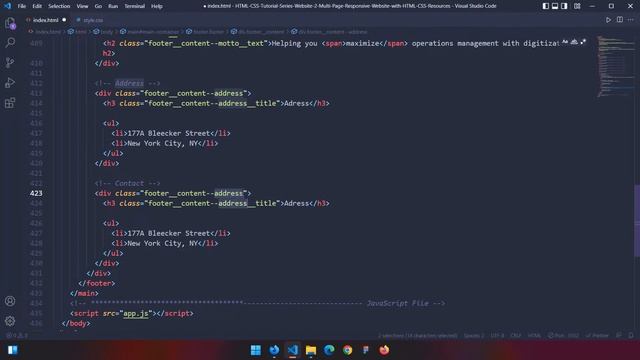Open the Selection menu
The height and width of the screenshot is (360, 640).
(59, 6)
